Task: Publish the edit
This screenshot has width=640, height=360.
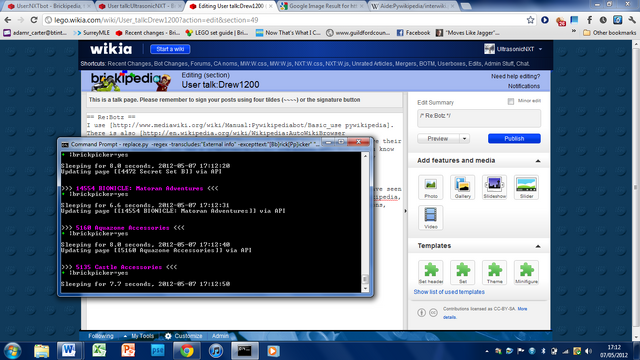Action: click(x=514, y=139)
